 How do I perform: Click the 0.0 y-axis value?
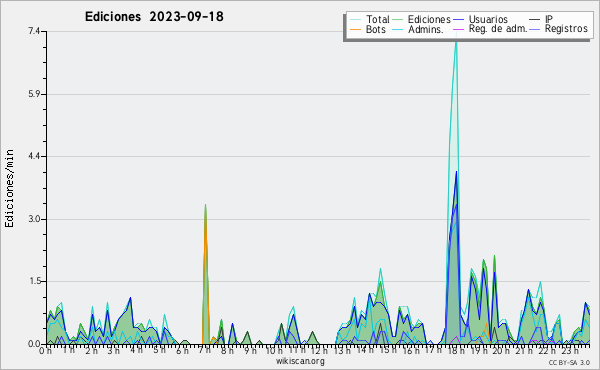[34, 344]
